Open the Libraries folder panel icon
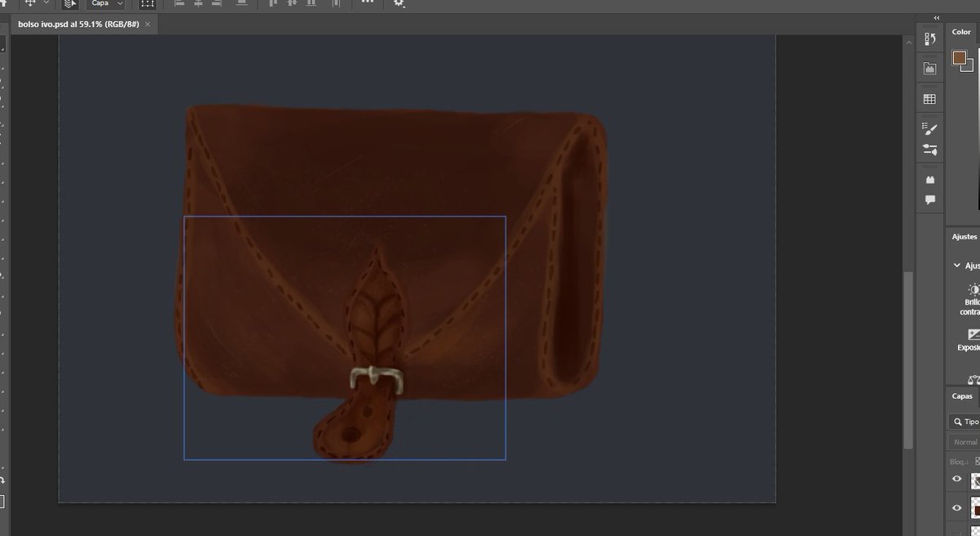The image size is (980, 536). tap(929, 69)
